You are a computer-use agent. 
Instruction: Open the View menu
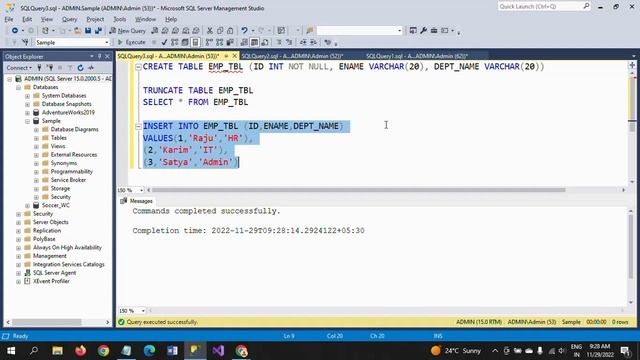47,19
